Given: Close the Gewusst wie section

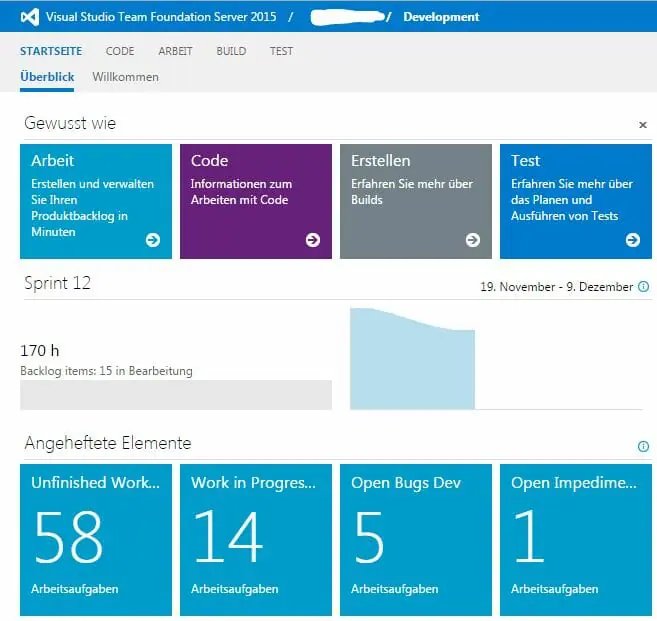Looking at the screenshot, I should coord(643,125).
